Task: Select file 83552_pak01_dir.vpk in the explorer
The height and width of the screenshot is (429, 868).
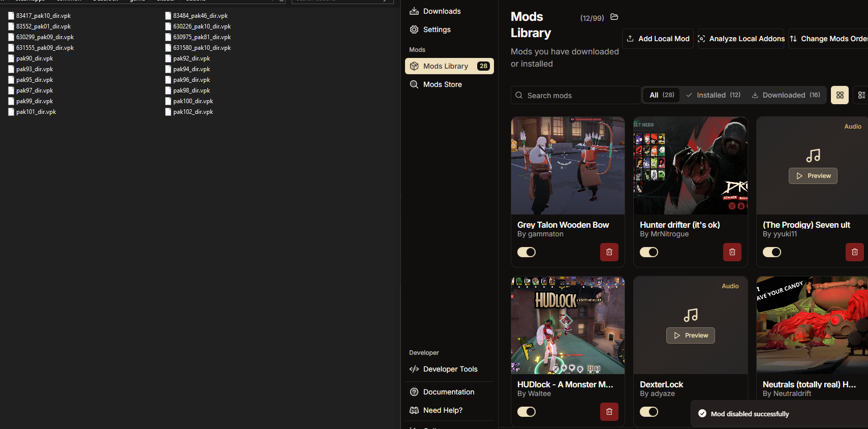Action: (x=40, y=26)
